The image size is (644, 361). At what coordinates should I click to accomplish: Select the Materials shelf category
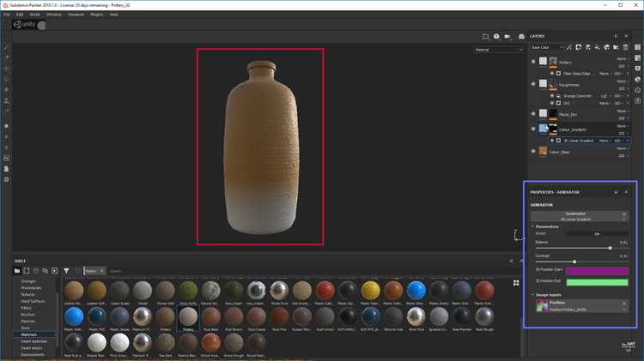[x=28, y=334]
